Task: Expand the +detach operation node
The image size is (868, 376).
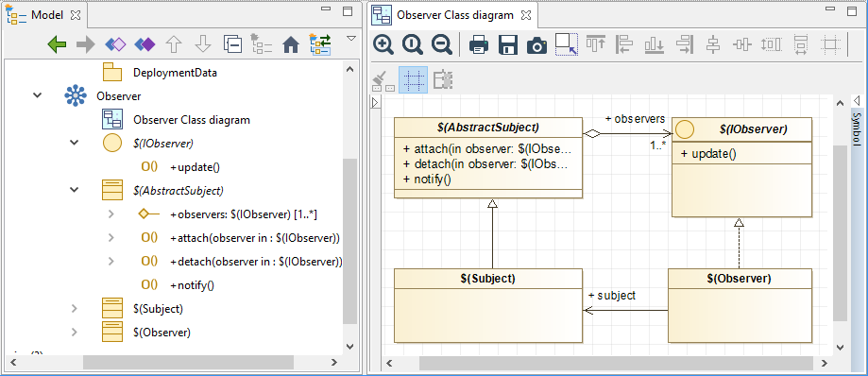Action: 111,261
